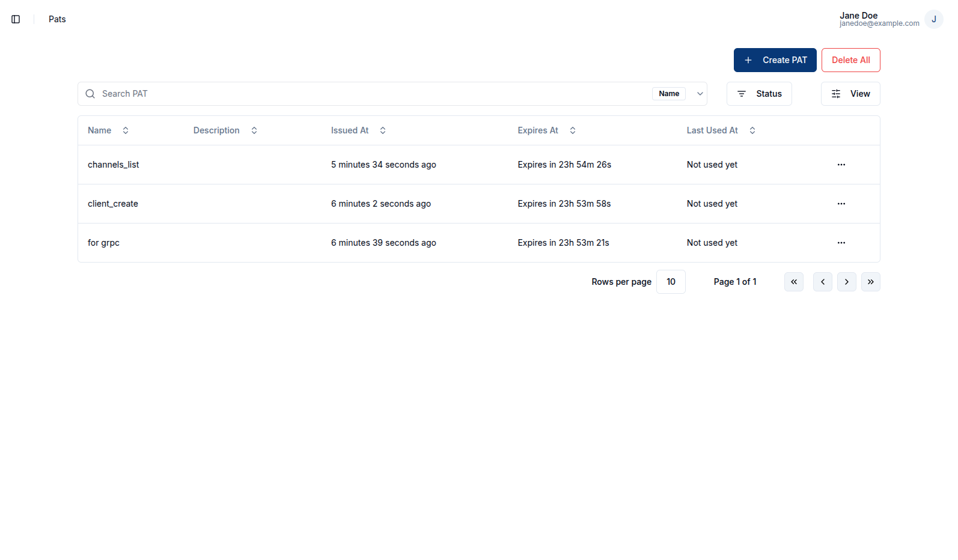Screen dimensions: 958x560
Task: Click the Pats breadcrumb
Action: pos(57,19)
